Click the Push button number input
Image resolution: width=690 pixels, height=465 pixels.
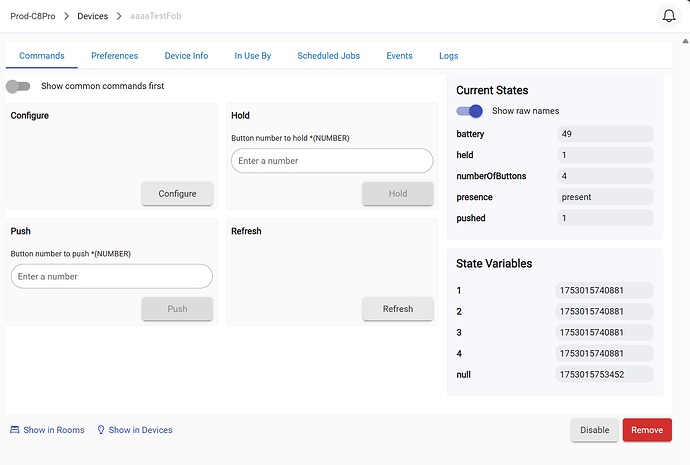point(111,276)
